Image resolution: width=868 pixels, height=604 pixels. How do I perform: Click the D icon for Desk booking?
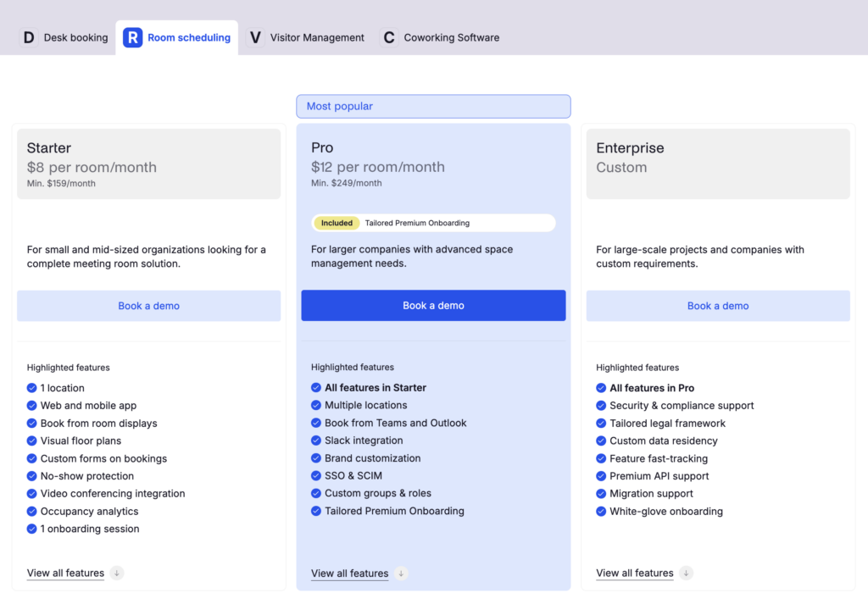pyautogui.click(x=29, y=37)
